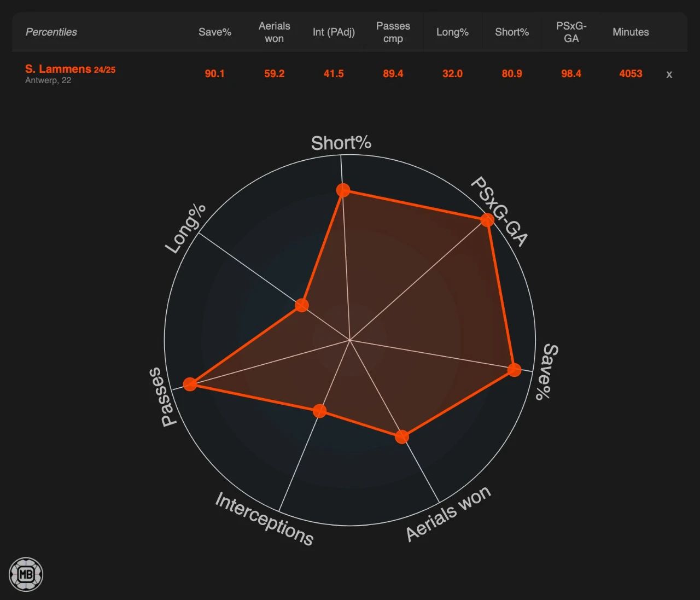Click the MB logo icon
This screenshot has width=700, height=600.
(x=26, y=574)
